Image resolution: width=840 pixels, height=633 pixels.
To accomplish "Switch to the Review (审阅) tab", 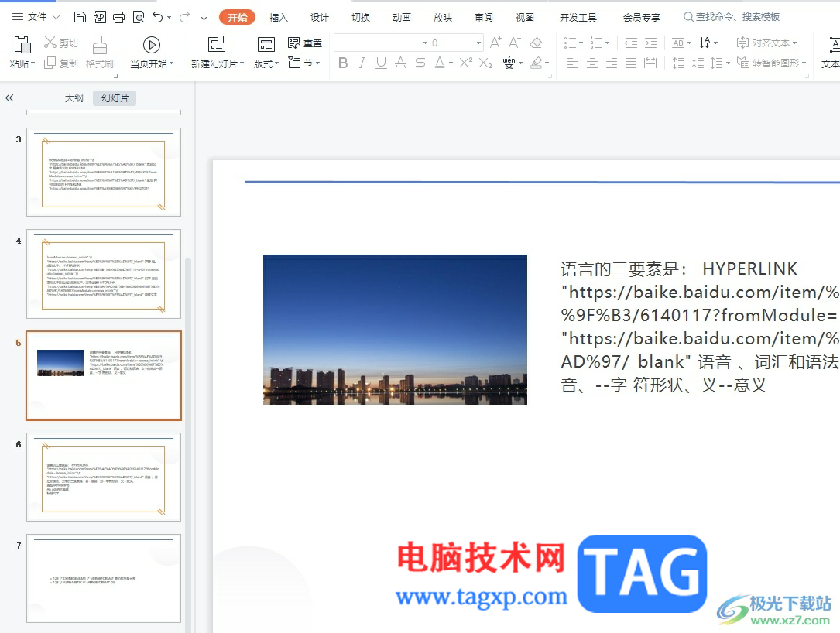I will pyautogui.click(x=484, y=18).
